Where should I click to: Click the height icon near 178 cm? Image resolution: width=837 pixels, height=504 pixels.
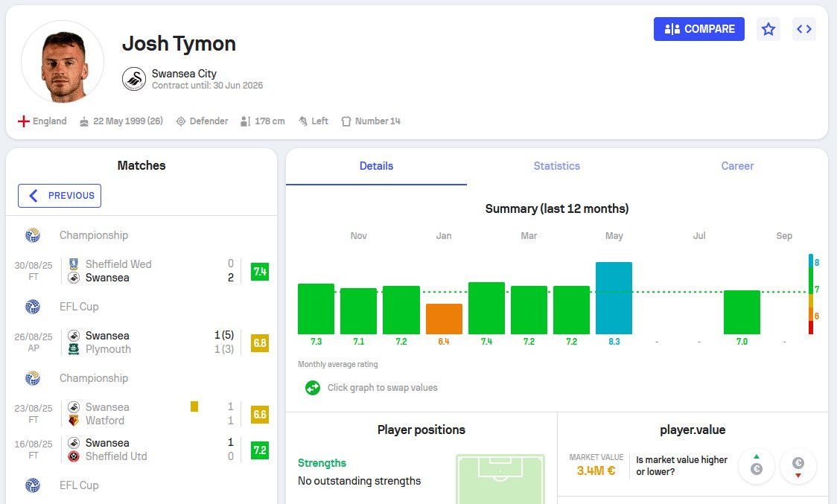245,122
